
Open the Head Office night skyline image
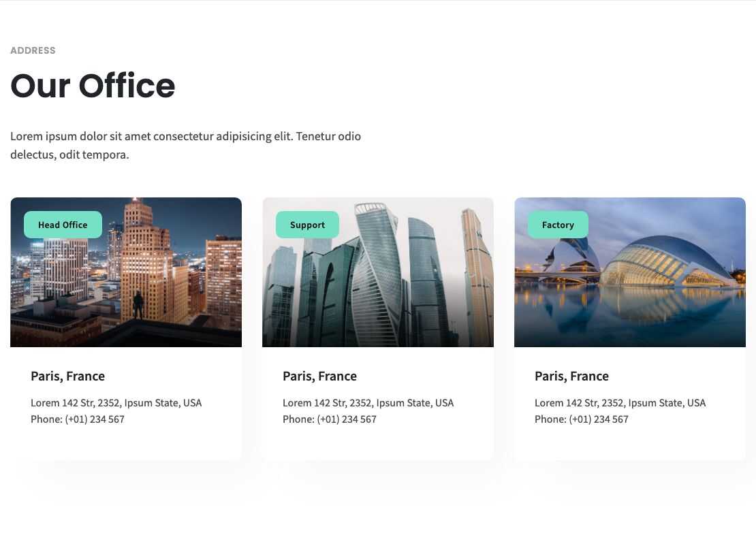(x=126, y=272)
